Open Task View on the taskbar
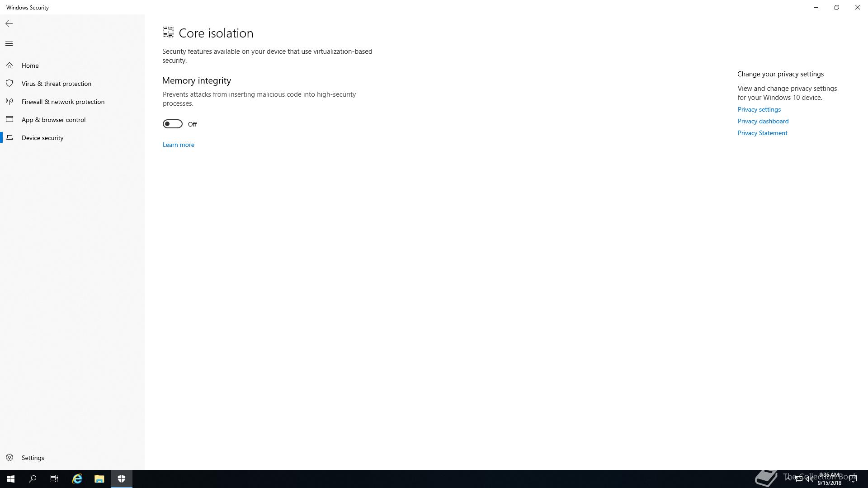Screen dimensions: 868x488 pos(54,479)
